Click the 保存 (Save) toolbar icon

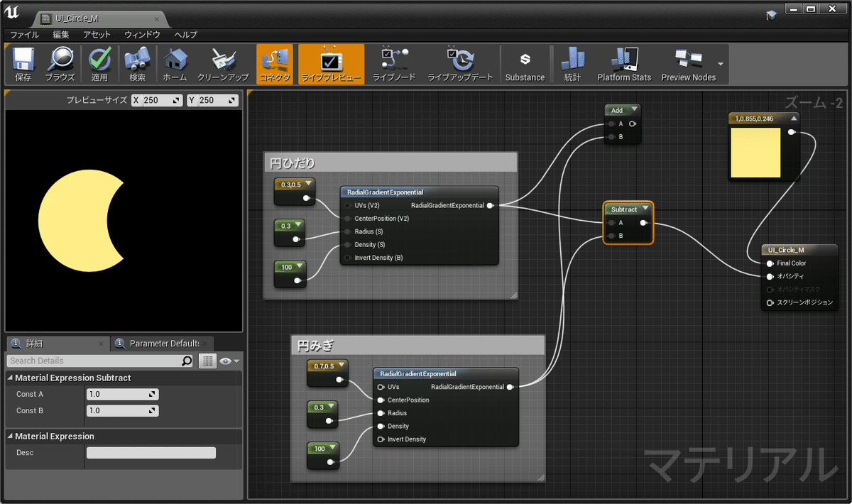tap(23, 65)
